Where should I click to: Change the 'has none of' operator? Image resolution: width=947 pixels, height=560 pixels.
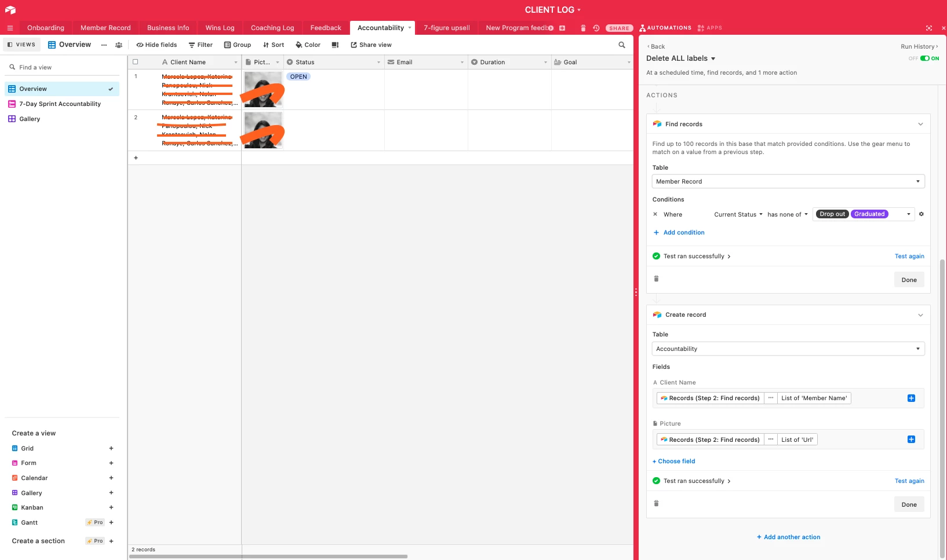tap(788, 214)
